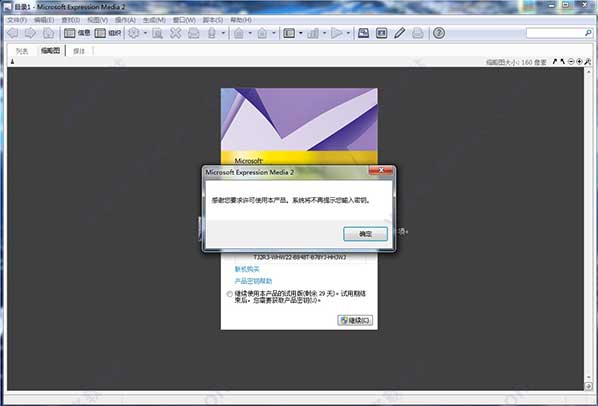Click the pencil edit toolbar icon

pos(400,33)
